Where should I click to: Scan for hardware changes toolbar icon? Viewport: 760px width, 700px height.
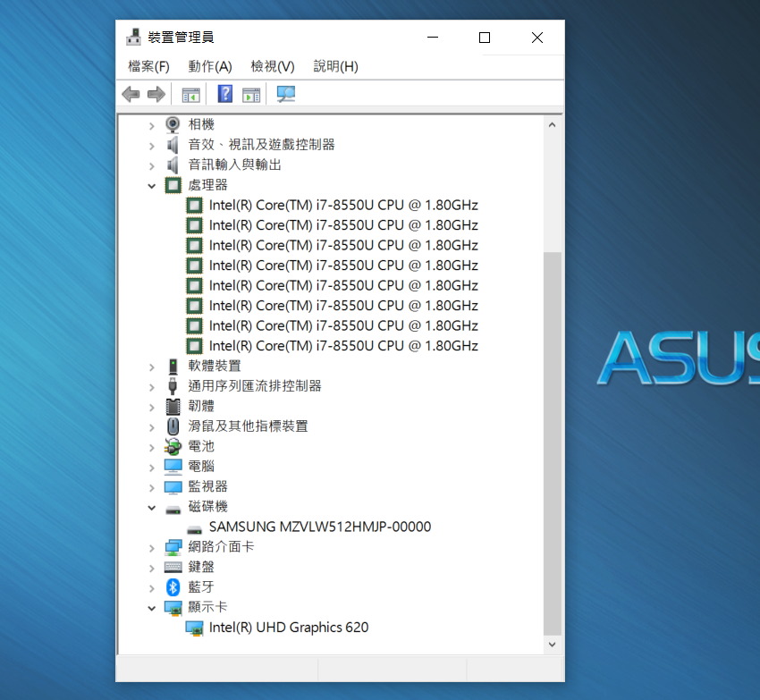click(285, 94)
